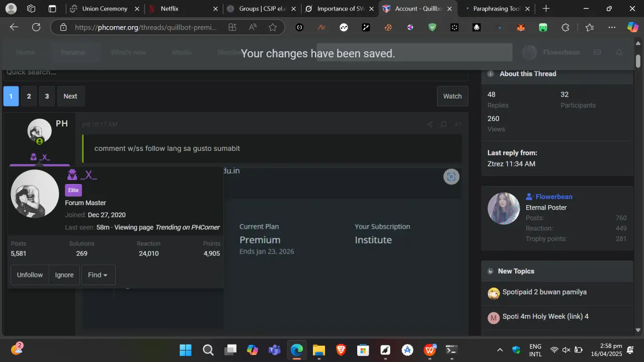Viewport: 644px width, 362px height.
Task: Open the split screen icon in address bar
Action: point(232,28)
